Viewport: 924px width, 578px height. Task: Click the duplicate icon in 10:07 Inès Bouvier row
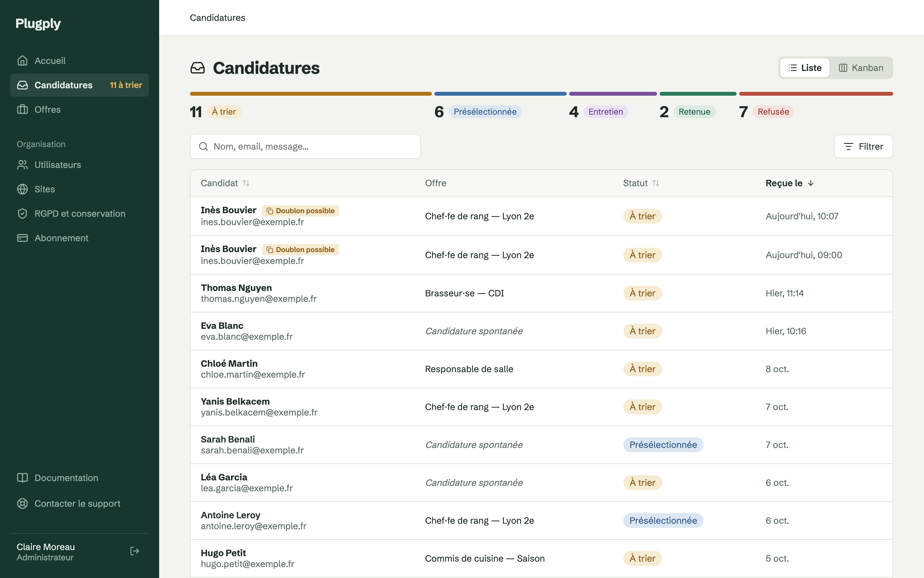(x=269, y=211)
